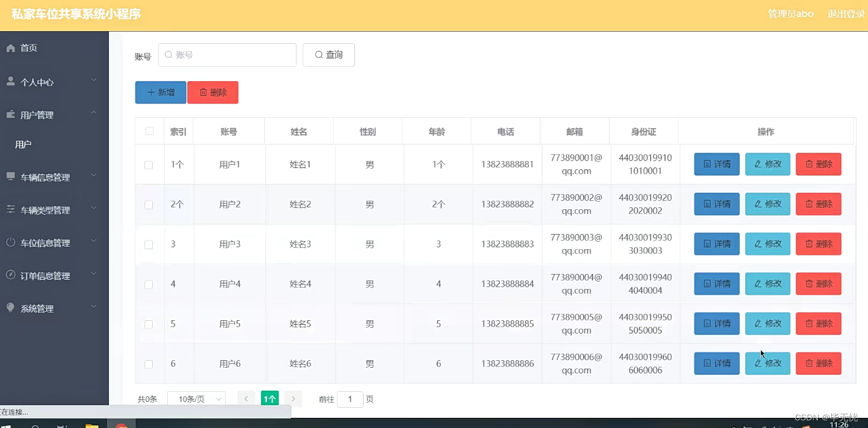The height and width of the screenshot is (428, 868).
Task: Select the green page 1 button
Action: 270,399
